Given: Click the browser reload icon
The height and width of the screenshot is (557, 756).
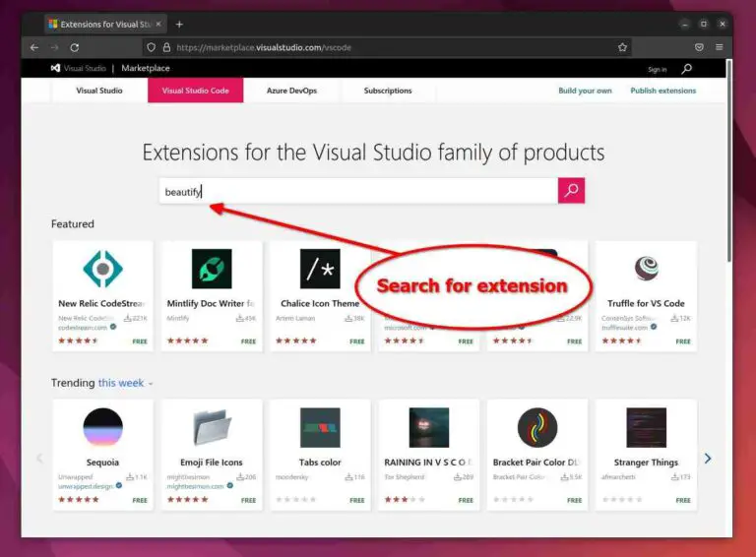Looking at the screenshot, I should tap(75, 47).
